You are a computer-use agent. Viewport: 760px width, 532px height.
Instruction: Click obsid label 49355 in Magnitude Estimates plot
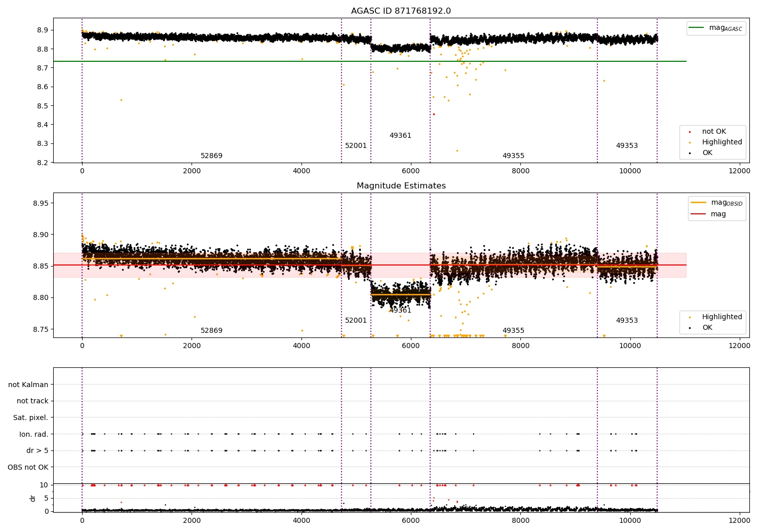point(513,331)
